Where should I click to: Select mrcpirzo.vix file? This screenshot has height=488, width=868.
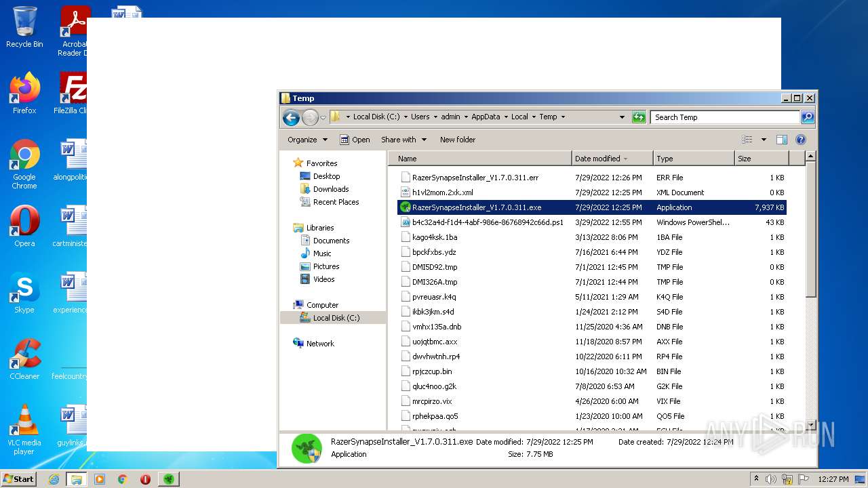[592, 401]
